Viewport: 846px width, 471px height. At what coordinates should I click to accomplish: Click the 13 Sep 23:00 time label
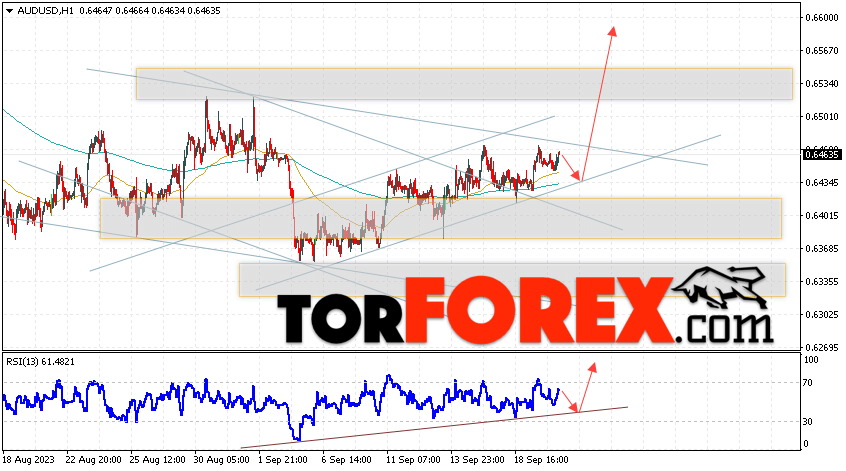click(477, 460)
